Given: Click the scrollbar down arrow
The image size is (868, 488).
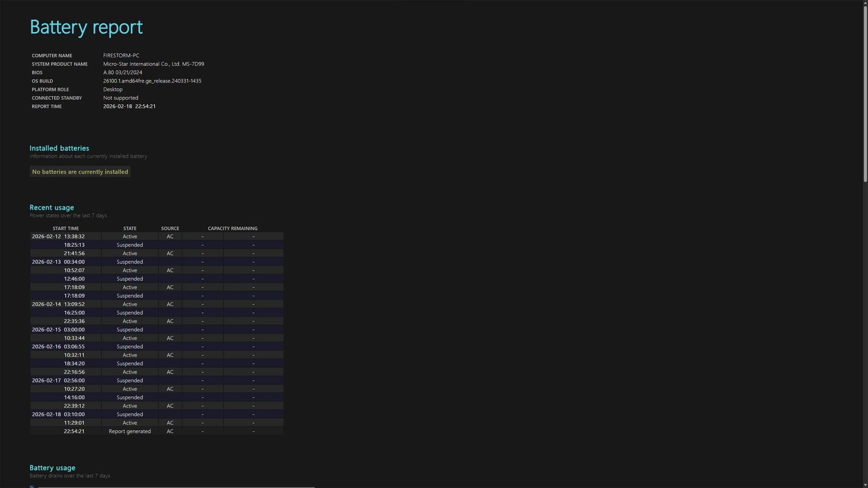Looking at the screenshot, I should [865, 485].
